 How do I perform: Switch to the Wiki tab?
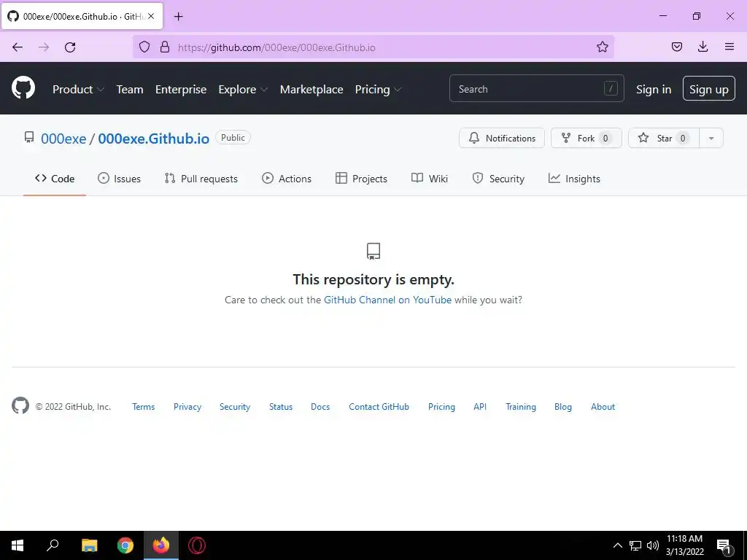click(x=430, y=179)
